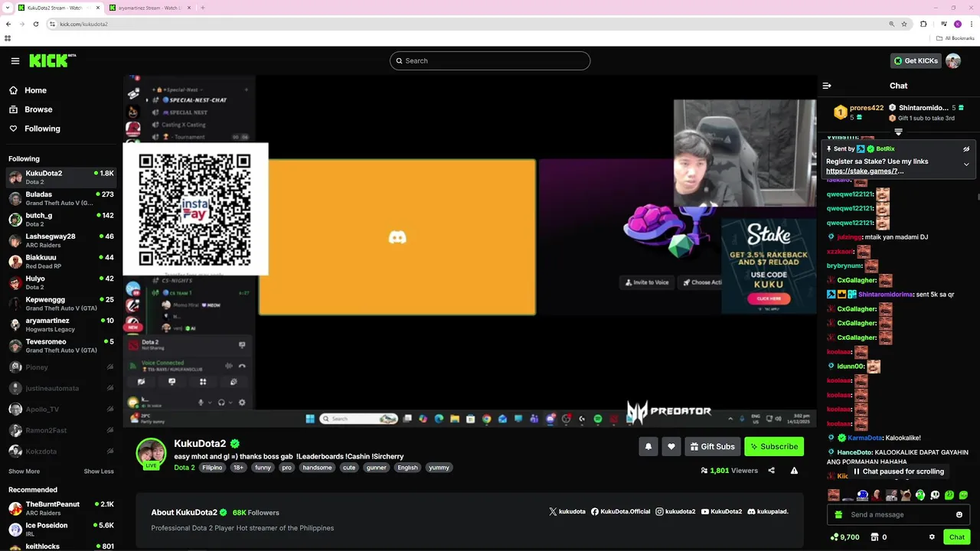980x551 pixels.
Task: Open All Bookmarks folder
Action: click(955, 38)
